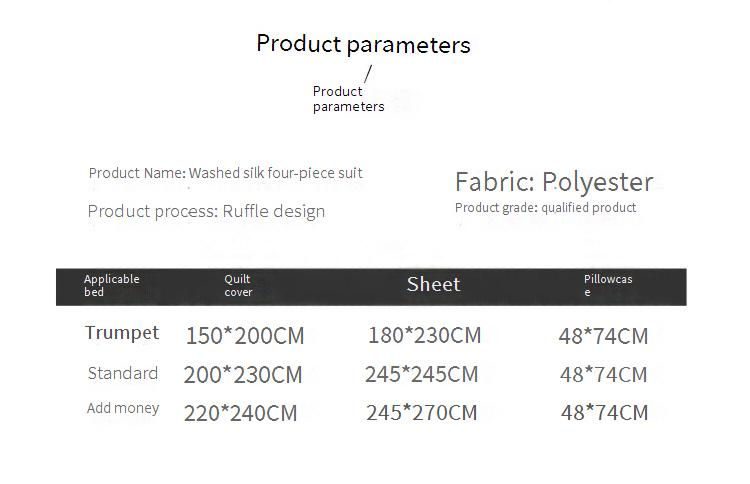Image resolution: width=750 pixels, height=484 pixels.
Task: Click the 'Fabric: Polyester' text
Action: click(x=553, y=182)
